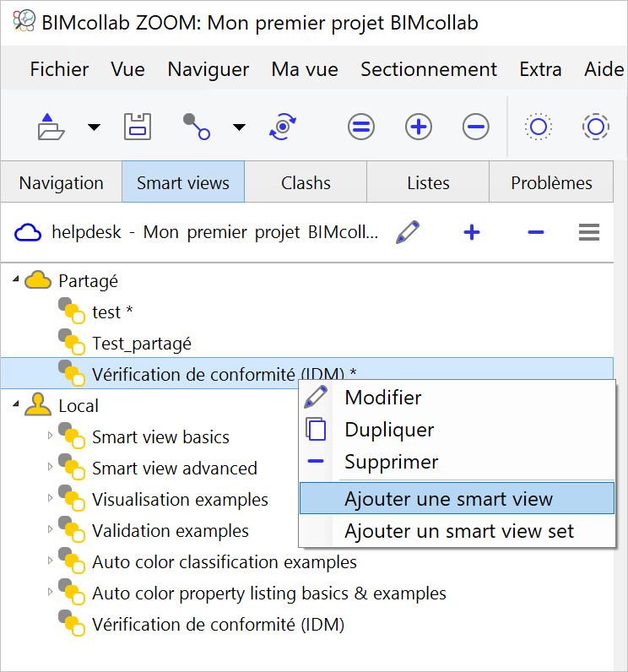Click the equals circle toolbar icon
This screenshot has height=672, width=628.
pyautogui.click(x=361, y=127)
